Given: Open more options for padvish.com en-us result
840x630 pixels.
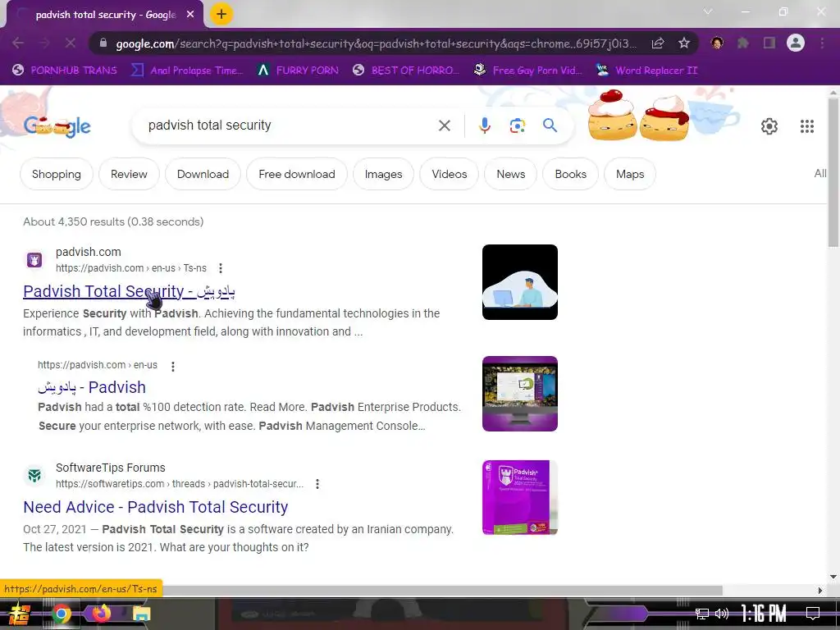Looking at the screenshot, I should 172,367.
